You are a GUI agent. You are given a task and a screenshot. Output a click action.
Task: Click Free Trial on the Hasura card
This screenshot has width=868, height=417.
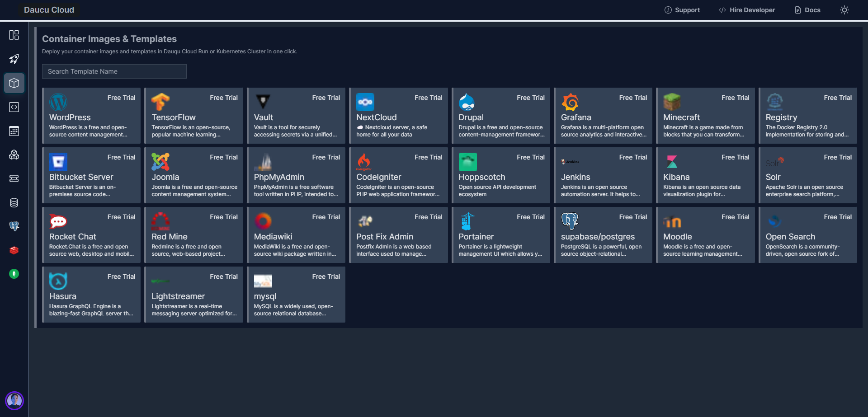click(121, 276)
